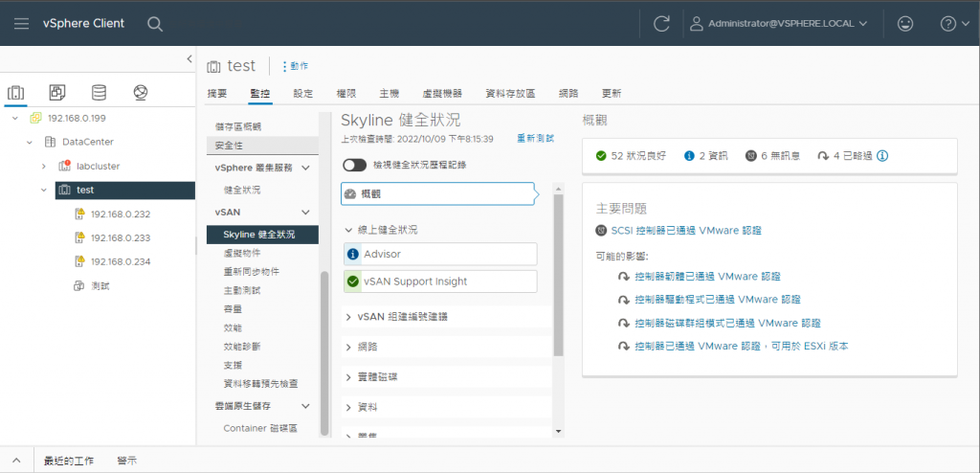Open Container 磁碟區
The height and width of the screenshot is (473, 980).
pyautogui.click(x=260, y=429)
